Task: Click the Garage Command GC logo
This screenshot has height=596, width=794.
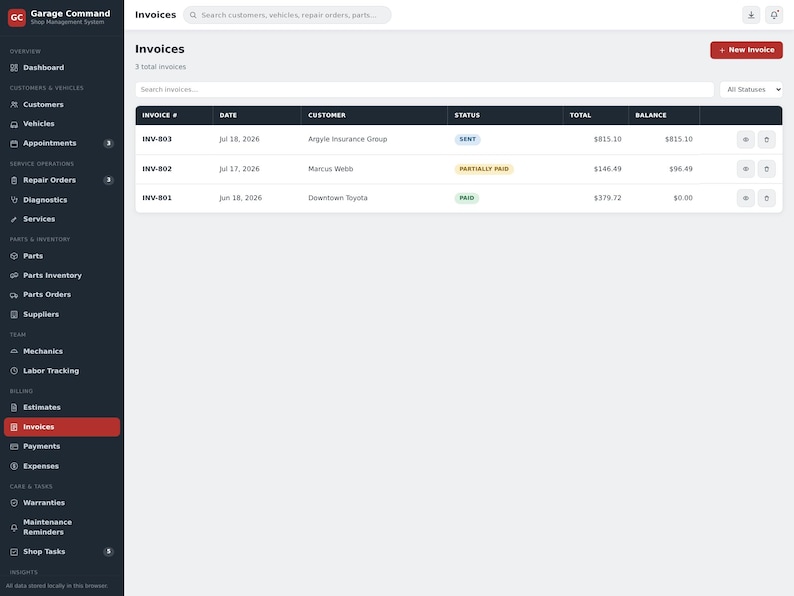Action: [17, 17]
